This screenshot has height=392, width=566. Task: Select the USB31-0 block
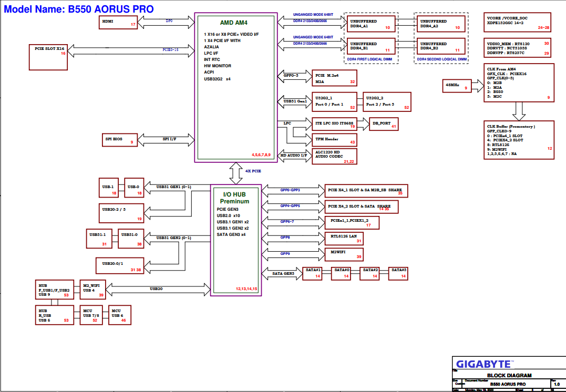(131, 239)
